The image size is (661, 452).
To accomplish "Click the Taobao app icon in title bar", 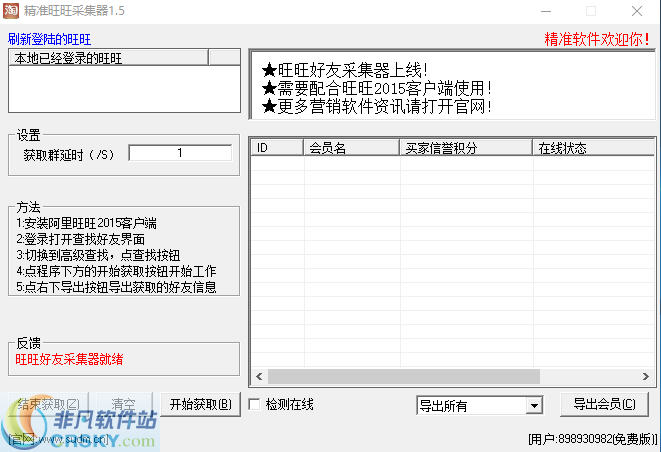I will 11,11.
